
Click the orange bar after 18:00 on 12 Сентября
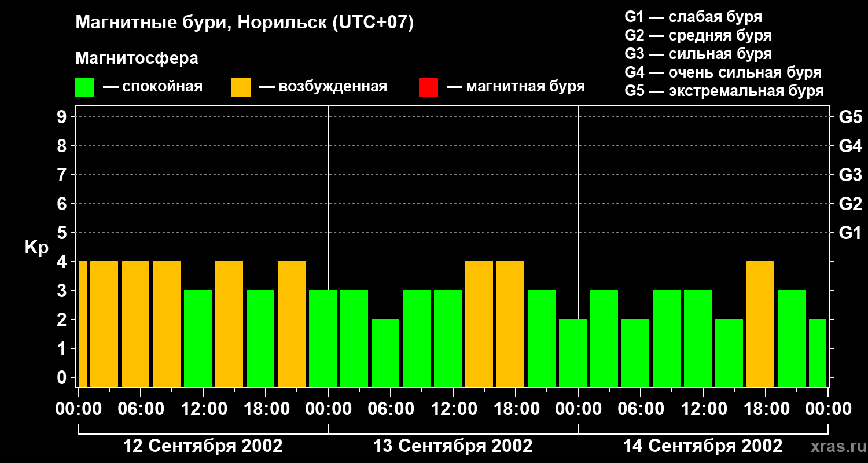click(292, 324)
